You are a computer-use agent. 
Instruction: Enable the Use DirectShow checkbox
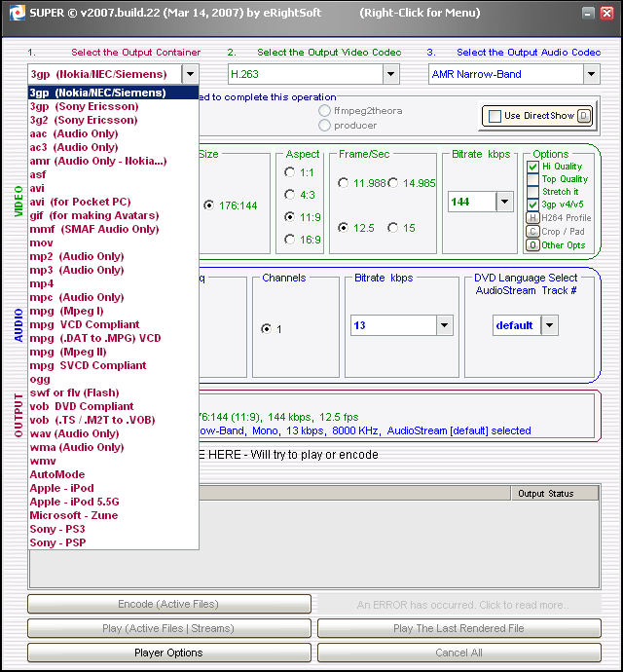pos(495,116)
